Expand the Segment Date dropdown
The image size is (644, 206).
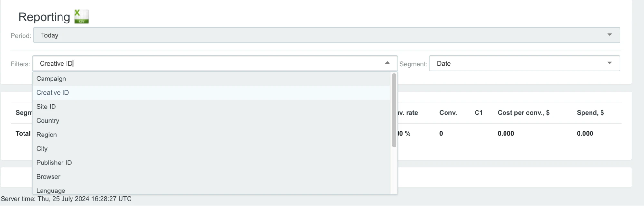coord(524,63)
